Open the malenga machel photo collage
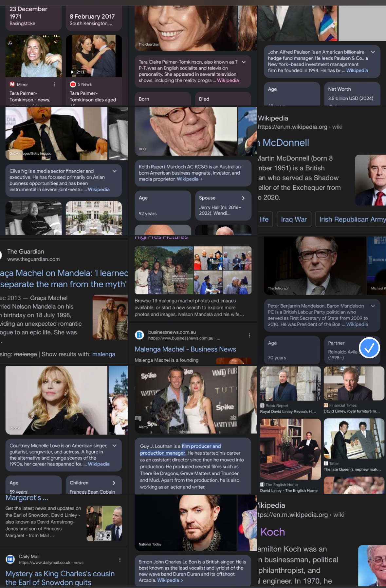This screenshot has height=588, width=386. pyautogui.click(x=193, y=270)
